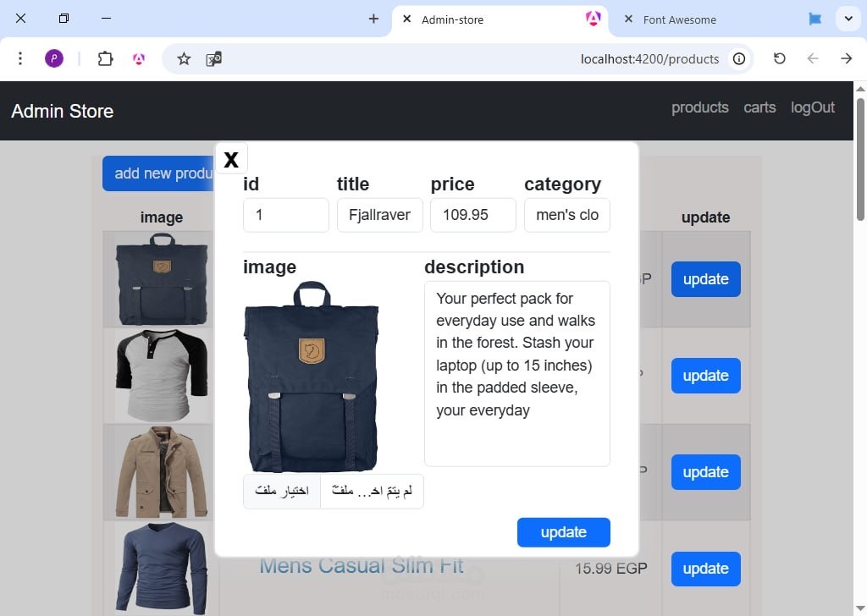867x616 pixels.
Task: Click the category field showing men's clo
Action: pos(566,215)
